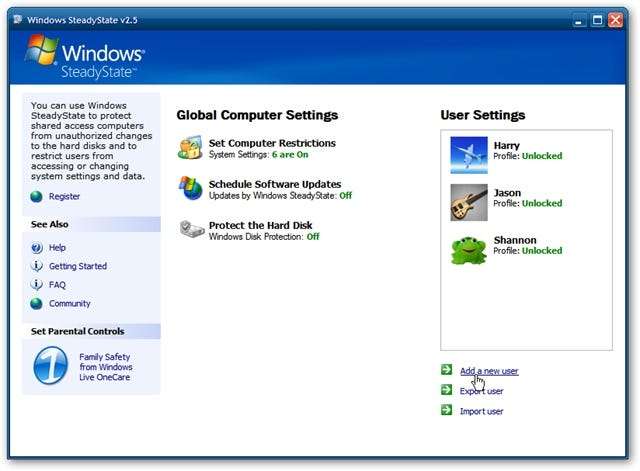The height and width of the screenshot is (471, 640).
Task: Select Harry's airplane profile picture
Action: coord(469,155)
